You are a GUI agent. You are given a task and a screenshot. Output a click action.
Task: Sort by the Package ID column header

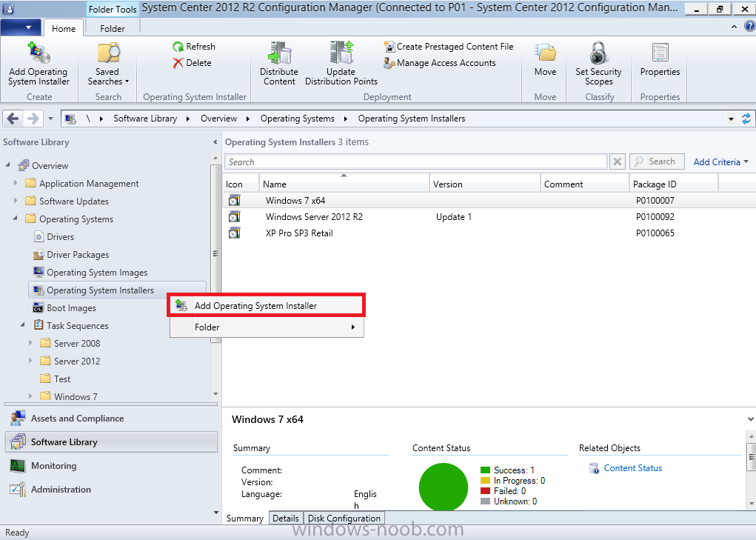point(673,184)
